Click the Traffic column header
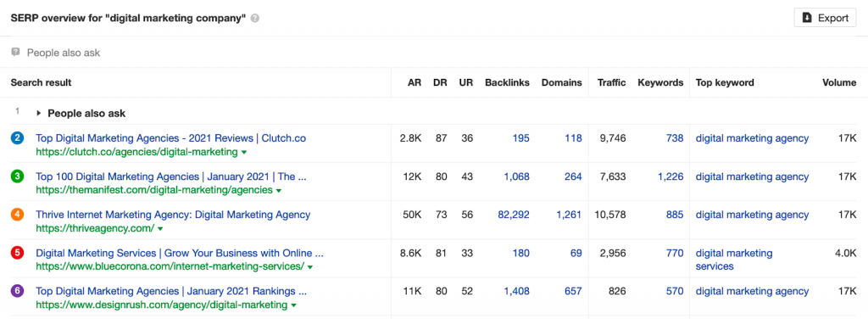This screenshot has width=868, height=319. tap(612, 83)
